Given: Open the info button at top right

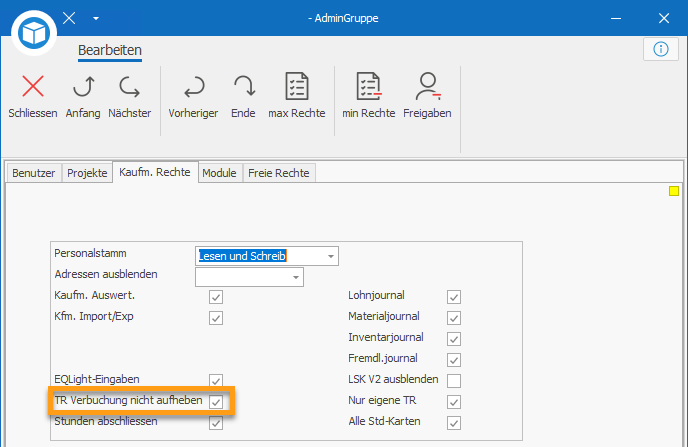Looking at the screenshot, I should [661, 49].
